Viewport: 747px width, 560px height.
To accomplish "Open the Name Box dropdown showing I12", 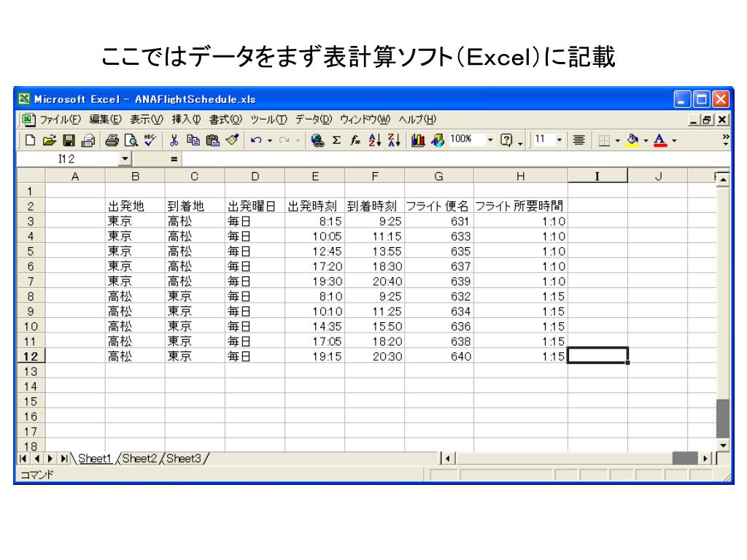I will (125, 158).
